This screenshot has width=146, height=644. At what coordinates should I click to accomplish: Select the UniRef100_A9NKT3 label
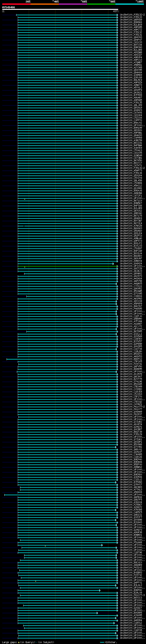click(x=131, y=85)
